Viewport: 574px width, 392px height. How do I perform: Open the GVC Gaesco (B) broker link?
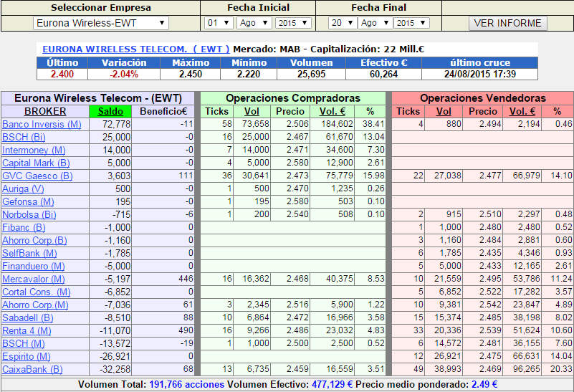pos(37,176)
